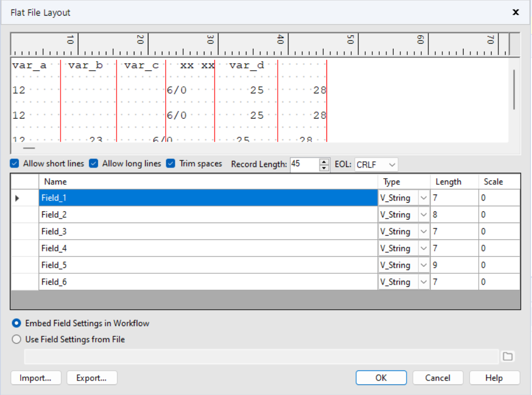
Task: Click inside the Record Length input field
Action: point(305,164)
